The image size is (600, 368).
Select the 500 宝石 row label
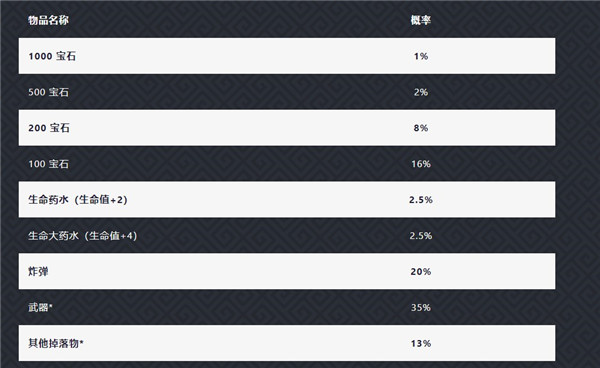tap(49, 92)
